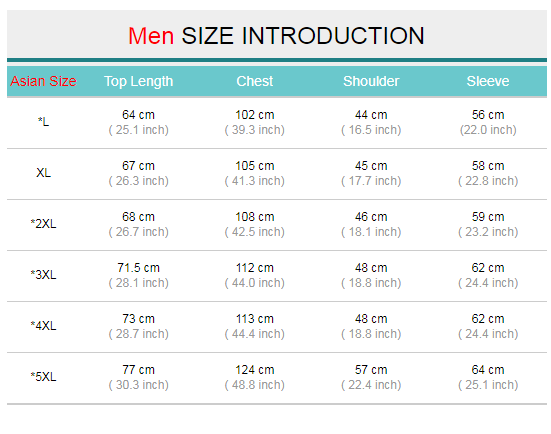Click the *L size row label

click(x=43, y=122)
